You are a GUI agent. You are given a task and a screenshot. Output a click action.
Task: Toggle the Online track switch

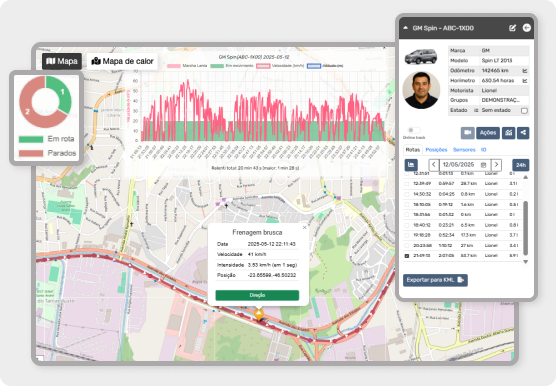[413, 130]
